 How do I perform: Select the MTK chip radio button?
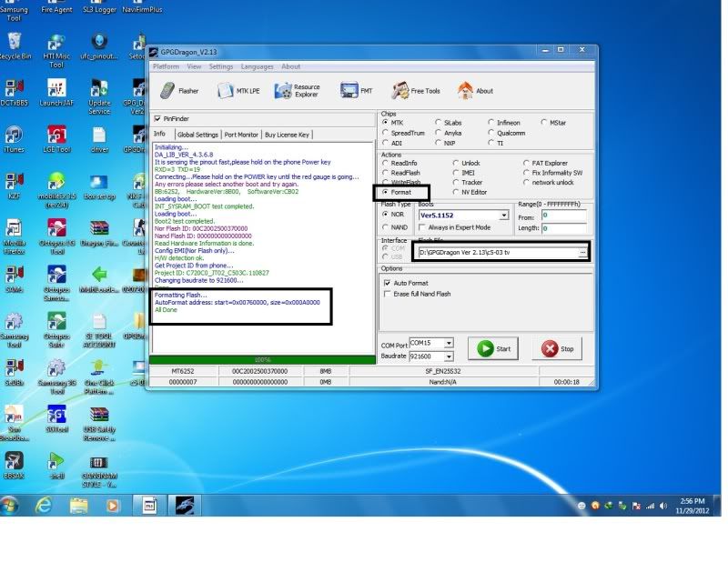(385, 123)
